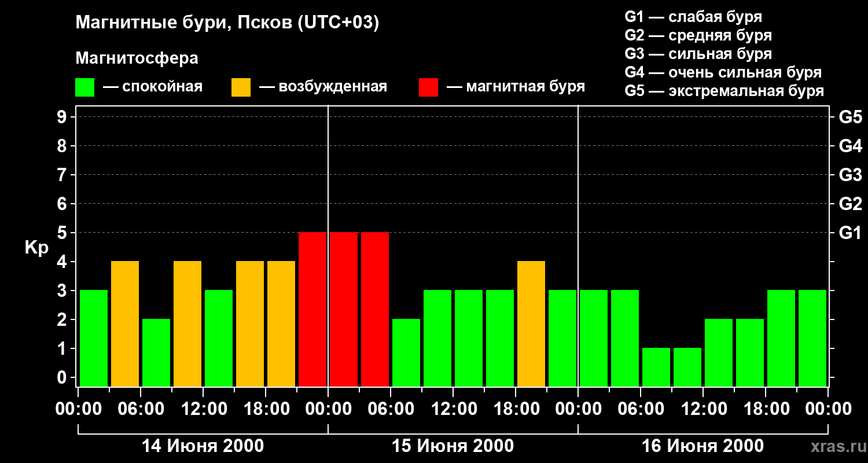
Task: Click the date label «15 Июня 2000»
Action: 453,446
